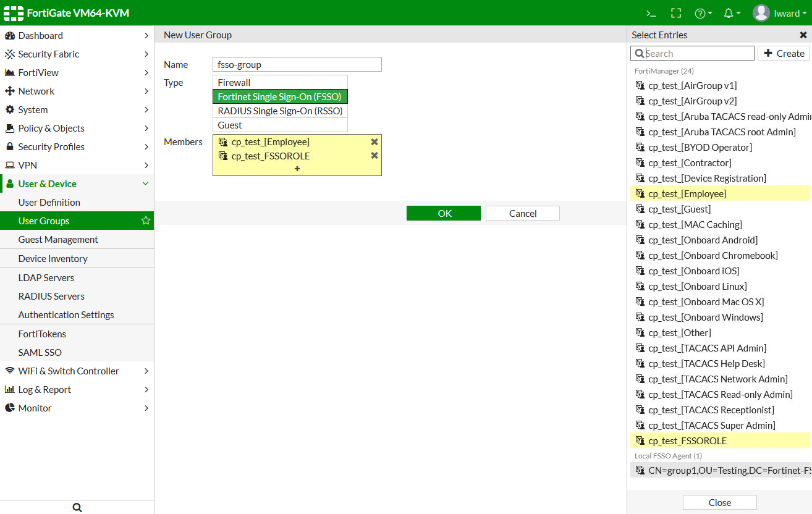
Task: Add a member with the plus icon
Action: pyautogui.click(x=297, y=169)
